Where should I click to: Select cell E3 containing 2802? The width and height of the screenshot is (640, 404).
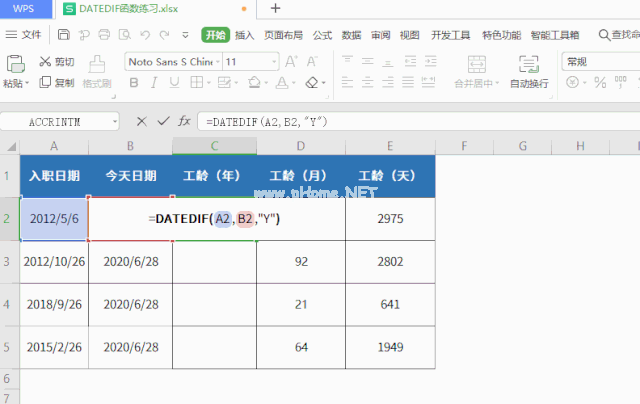pos(390,262)
